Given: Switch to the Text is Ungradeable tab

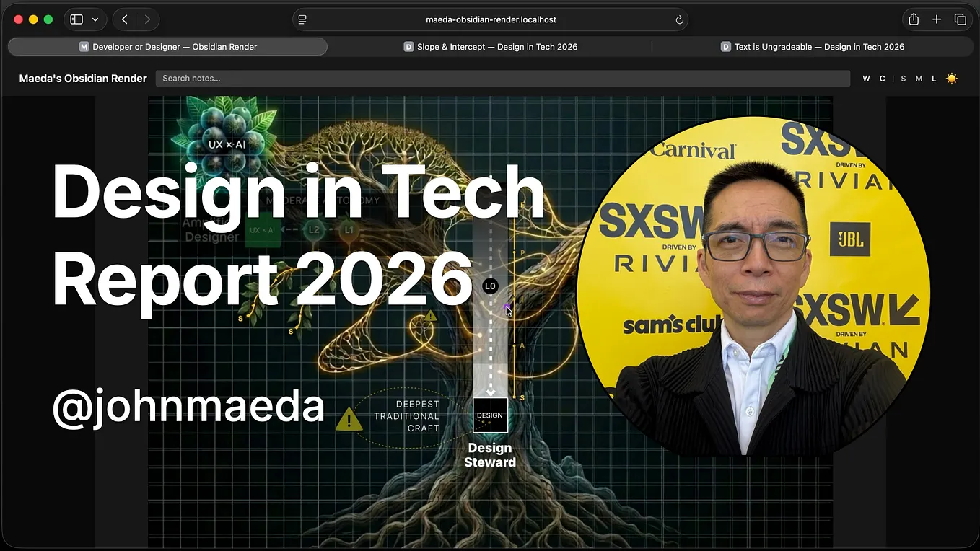Looking at the screenshot, I should pyautogui.click(x=813, y=47).
